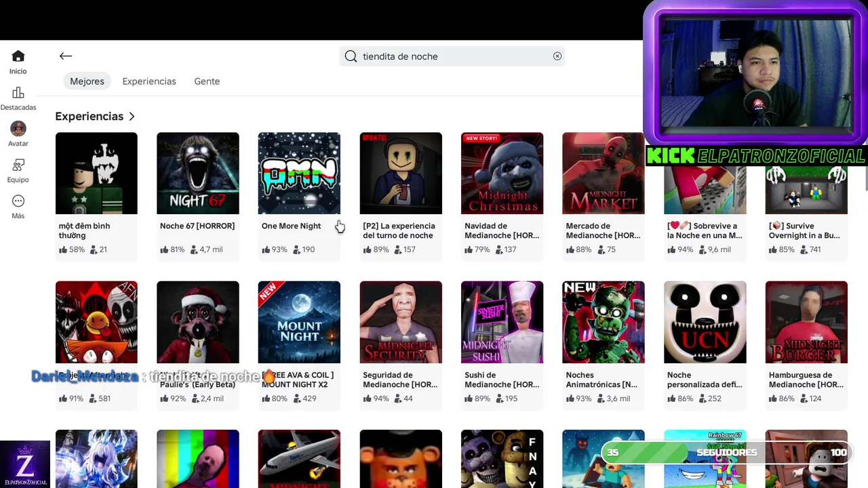Click Navidad de Medianoche title

[502, 230]
